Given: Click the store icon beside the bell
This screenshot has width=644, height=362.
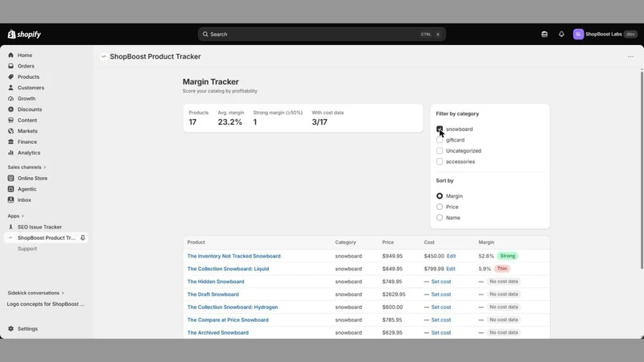Looking at the screenshot, I should point(544,34).
